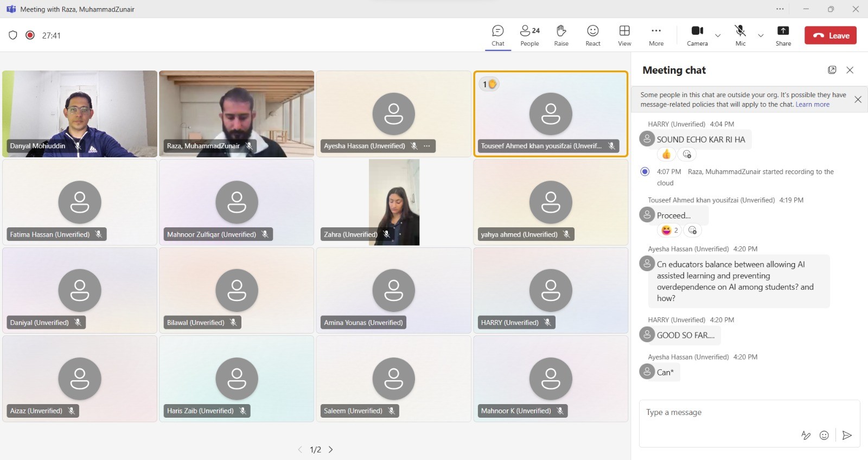868x460 pixels.
Task: Expand the Camera options dropdown arrow
Action: (718, 36)
